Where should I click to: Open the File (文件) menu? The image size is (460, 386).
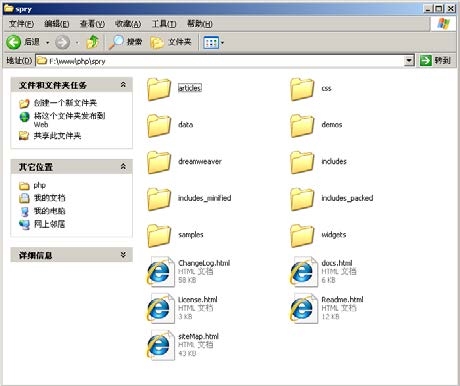[21, 24]
